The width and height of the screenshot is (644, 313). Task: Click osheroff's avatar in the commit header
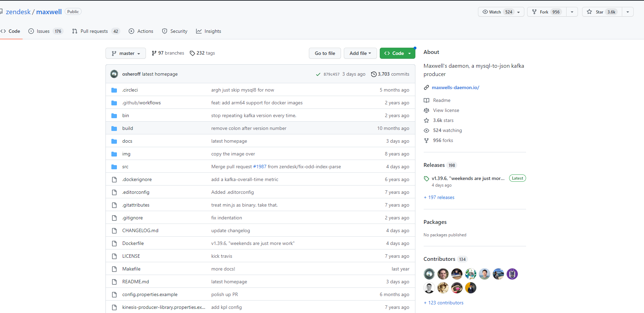(x=114, y=74)
